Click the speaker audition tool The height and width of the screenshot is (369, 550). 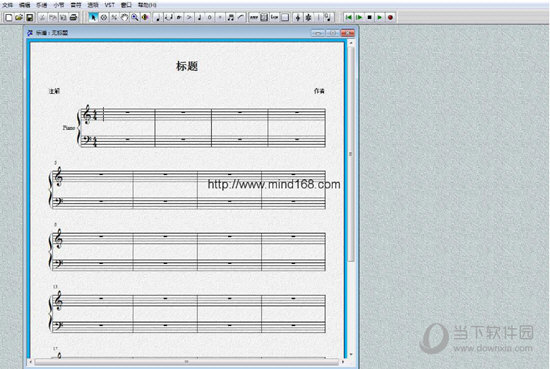145,17
